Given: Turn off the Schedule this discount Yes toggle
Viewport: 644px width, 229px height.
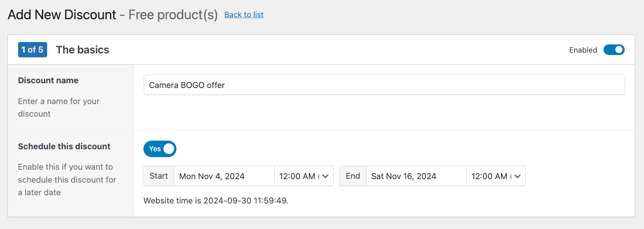Looking at the screenshot, I should click(160, 149).
